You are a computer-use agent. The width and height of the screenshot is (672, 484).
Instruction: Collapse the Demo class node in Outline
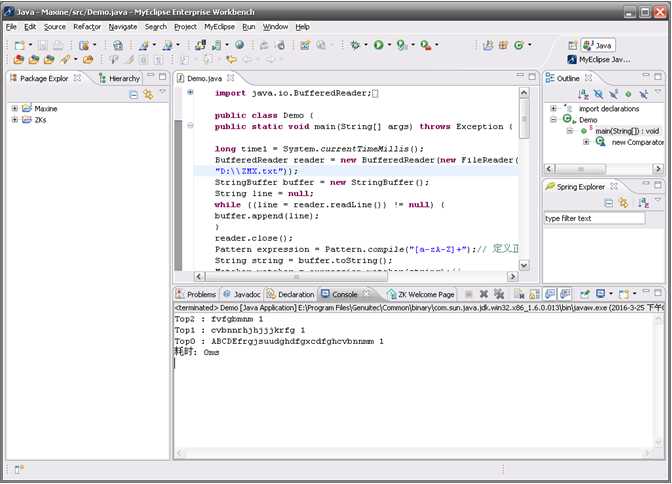553,120
